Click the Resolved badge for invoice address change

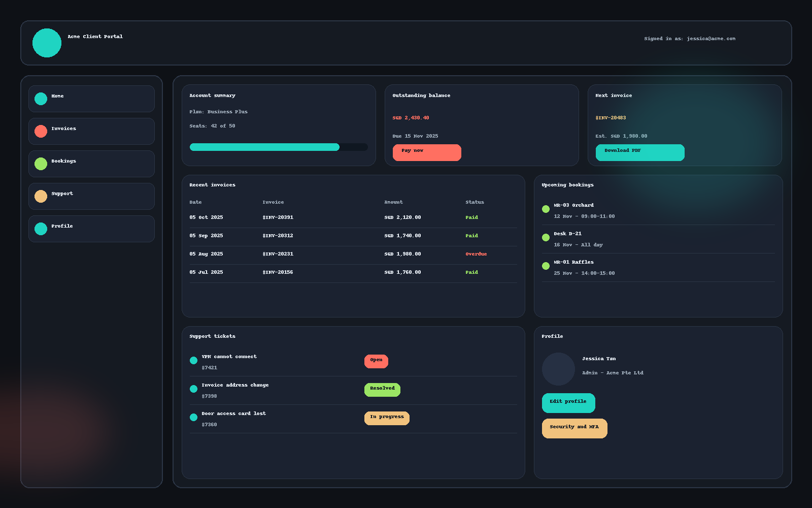382,390
